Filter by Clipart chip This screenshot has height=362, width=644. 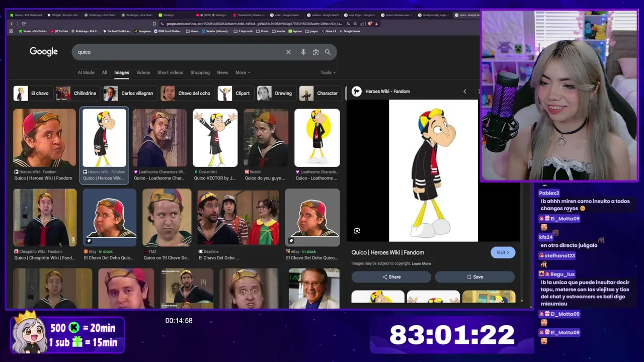(235, 94)
